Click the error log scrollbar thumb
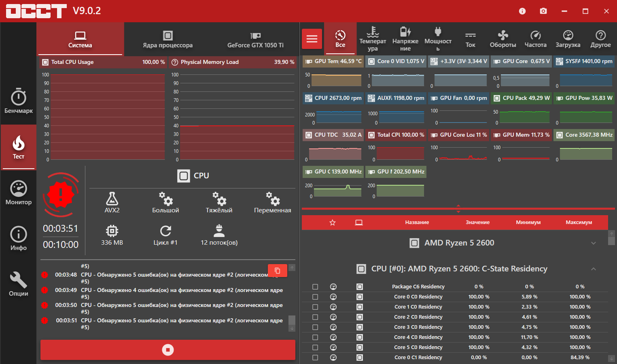Viewport: 617px width, 364px height. (x=292, y=320)
